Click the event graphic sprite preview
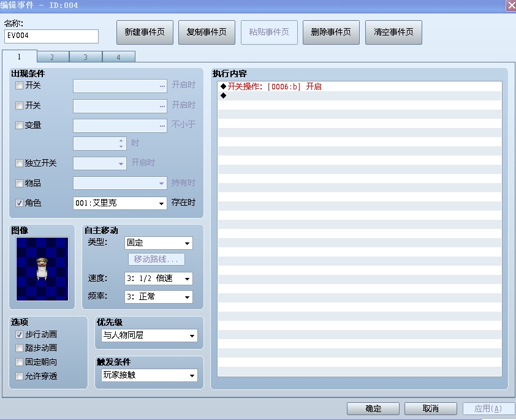This screenshot has width=516, height=420. (42, 269)
